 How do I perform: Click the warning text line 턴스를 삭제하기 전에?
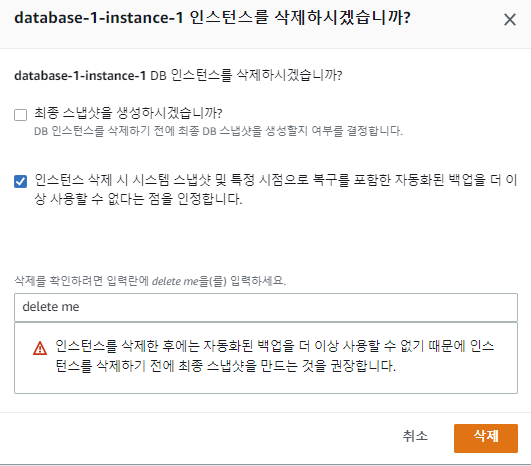226,366
